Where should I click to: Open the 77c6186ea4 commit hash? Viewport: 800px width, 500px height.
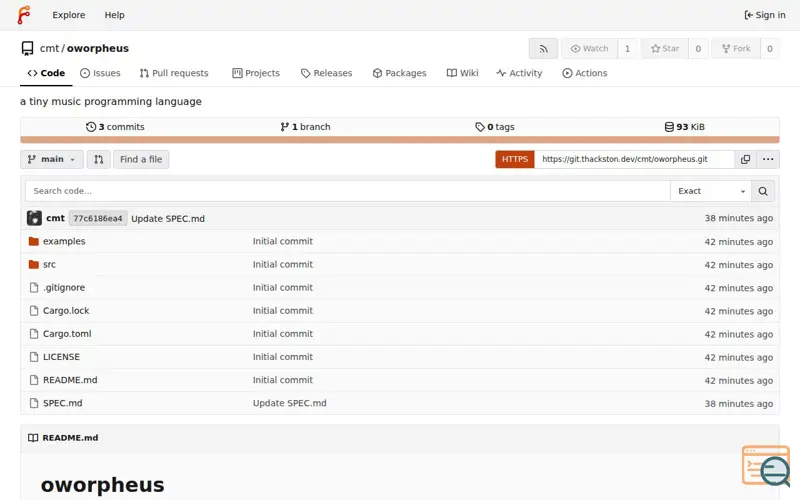click(98, 218)
